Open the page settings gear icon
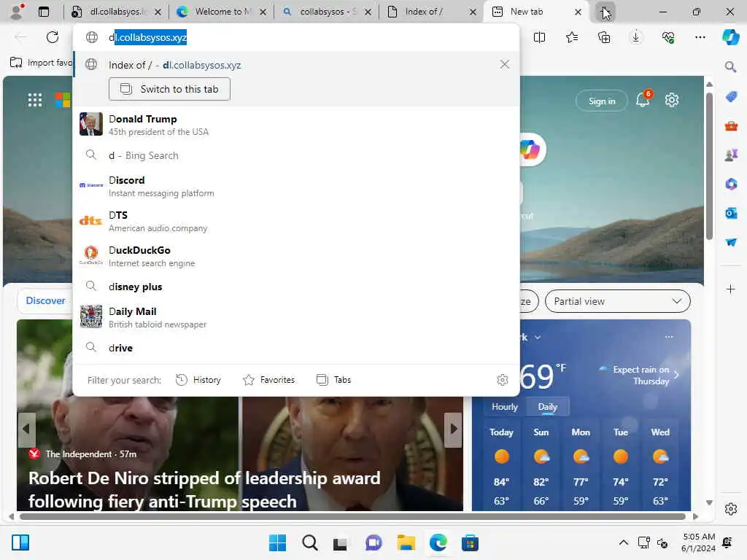747x560 pixels. pyautogui.click(x=672, y=100)
